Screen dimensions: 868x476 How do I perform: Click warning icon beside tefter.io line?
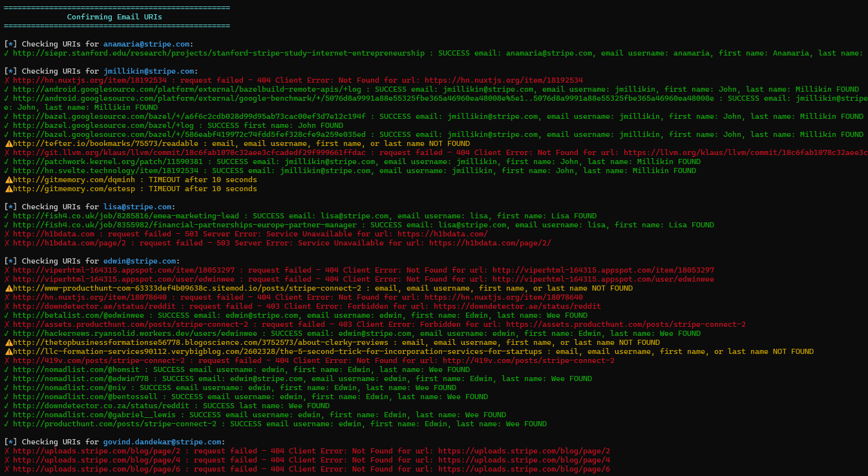coord(8,143)
